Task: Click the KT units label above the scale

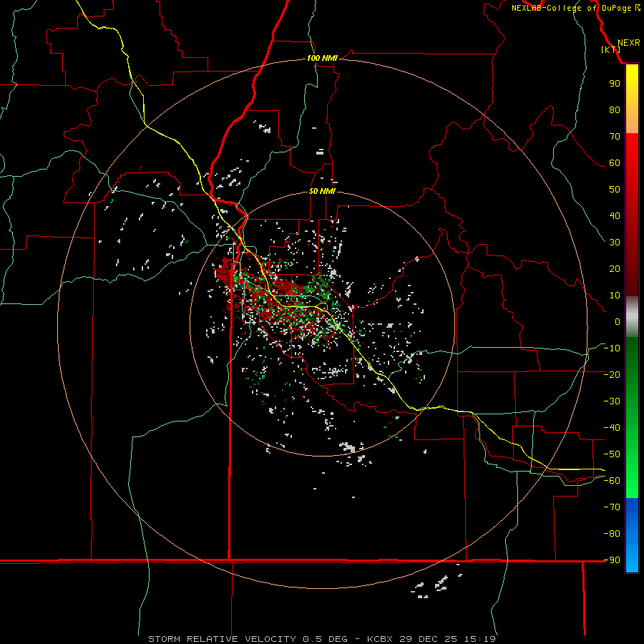Action: pyautogui.click(x=611, y=49)
